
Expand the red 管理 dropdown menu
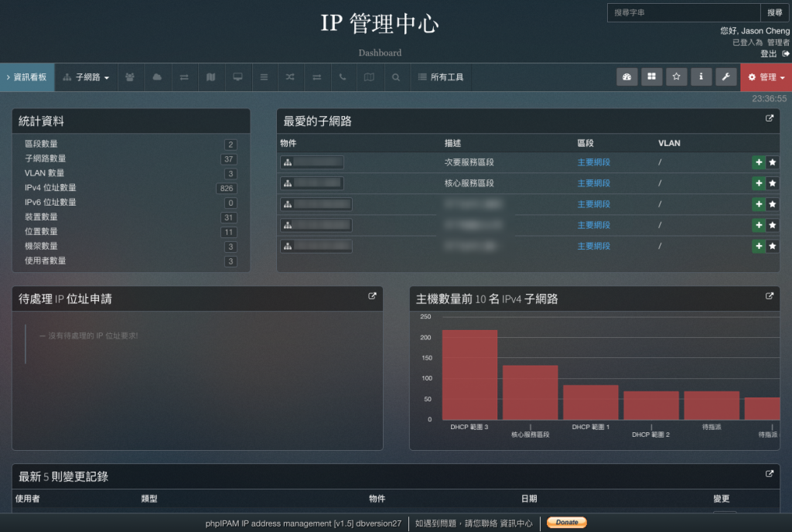tap(766, 77)
